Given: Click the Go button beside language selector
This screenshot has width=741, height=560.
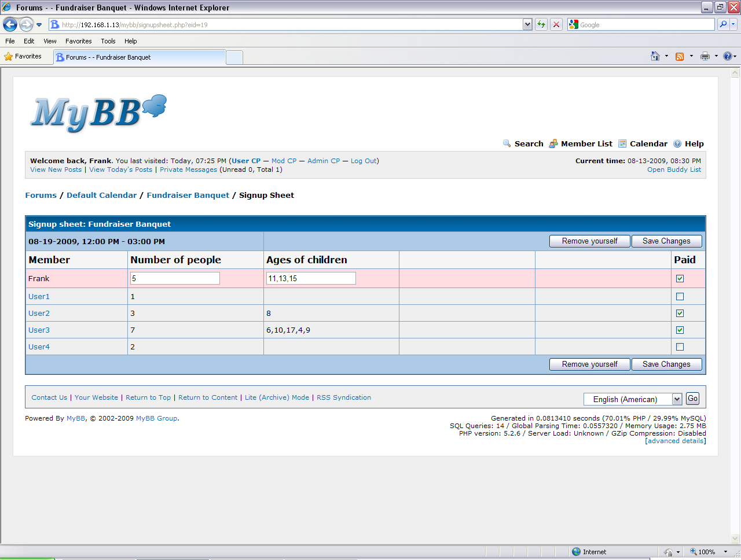Looking at the screenshot, I should 692,399.
